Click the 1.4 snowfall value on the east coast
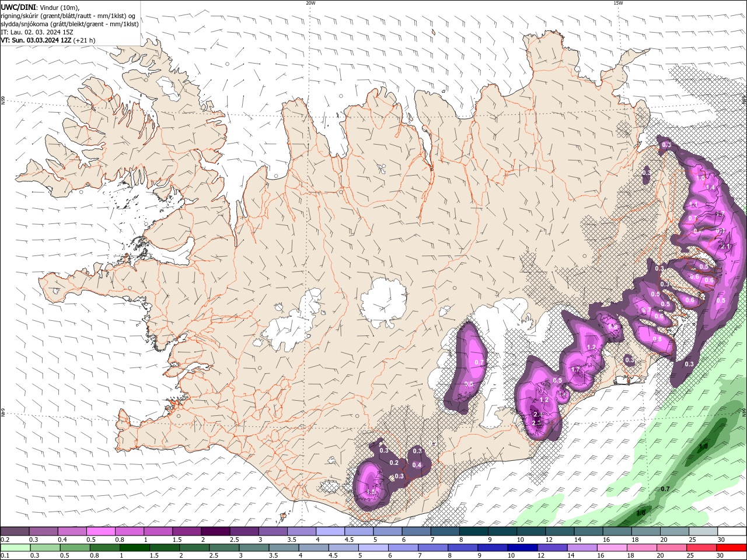747x560 pixels. pyautogui.click(x=710, y=187)
